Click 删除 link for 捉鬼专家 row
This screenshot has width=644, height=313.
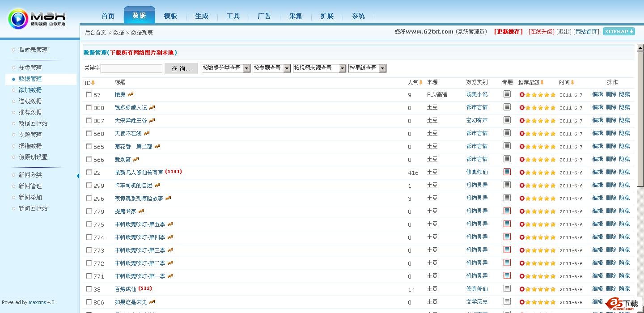[x=611, y=211]
